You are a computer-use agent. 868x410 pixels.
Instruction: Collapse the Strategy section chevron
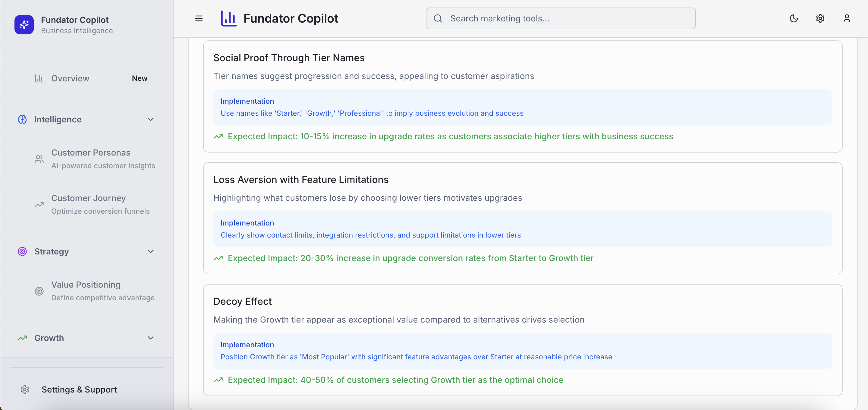151,251
